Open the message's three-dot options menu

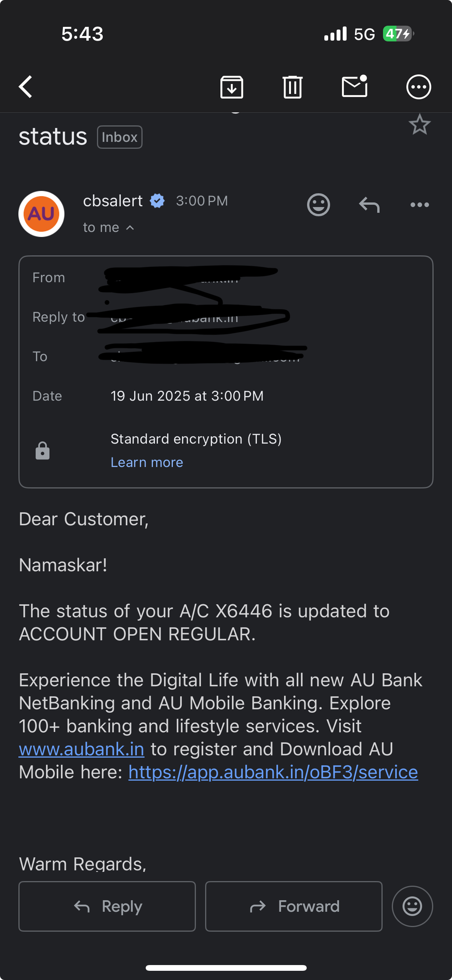coord(420,205)
